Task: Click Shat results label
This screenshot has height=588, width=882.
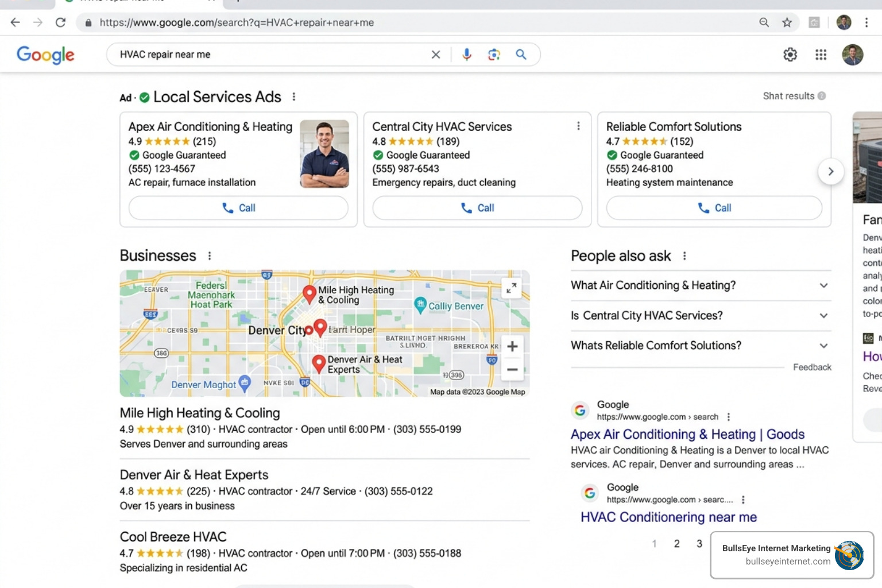Action: 788,96
